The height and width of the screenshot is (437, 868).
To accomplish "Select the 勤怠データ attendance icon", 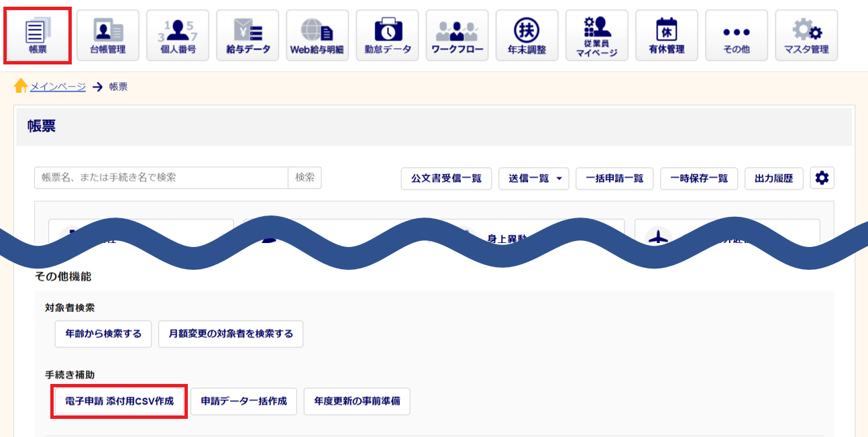I will click(387, 36).
